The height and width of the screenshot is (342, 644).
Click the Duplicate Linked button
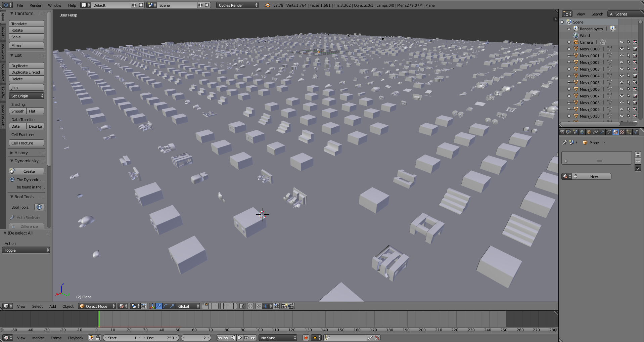pos(27,72)
